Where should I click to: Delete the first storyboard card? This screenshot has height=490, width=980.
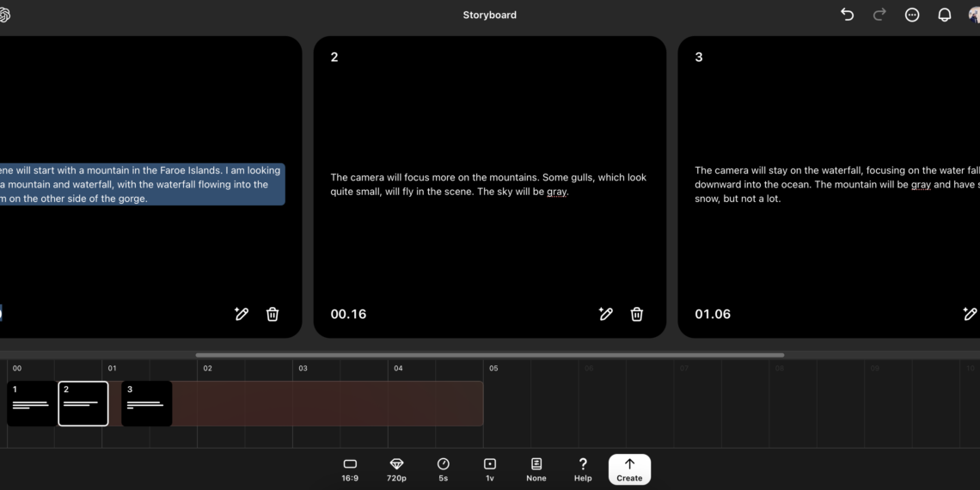(x=273, y=314)
